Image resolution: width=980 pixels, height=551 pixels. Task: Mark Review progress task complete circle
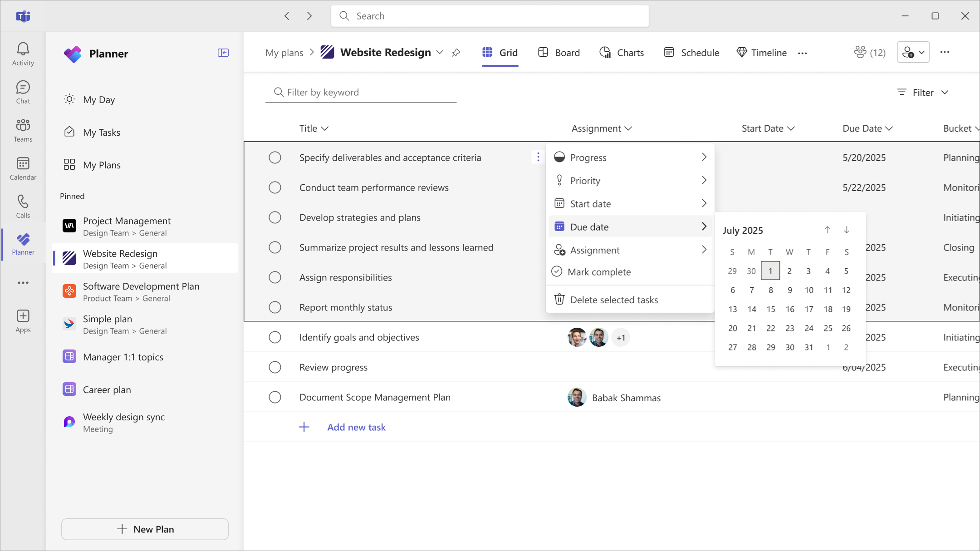(274, 367)
